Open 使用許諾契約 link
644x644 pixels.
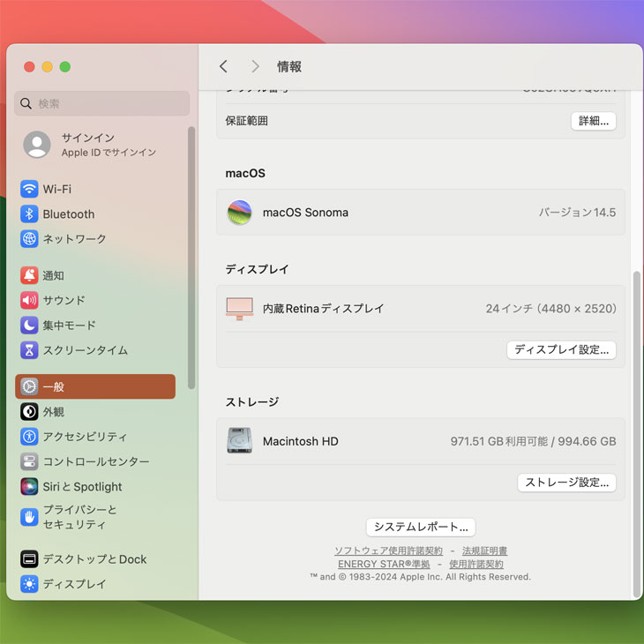tap(476, 564)
